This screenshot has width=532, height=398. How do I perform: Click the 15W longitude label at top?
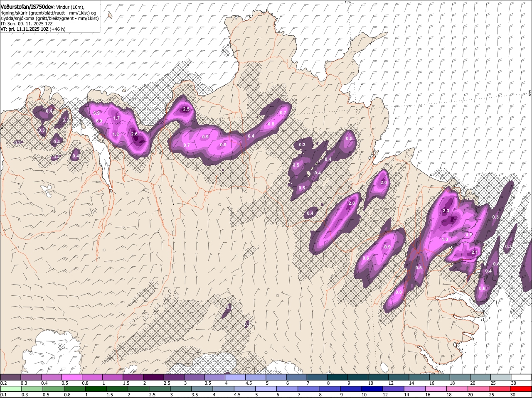pyautogui.click(x=348, y=2)
